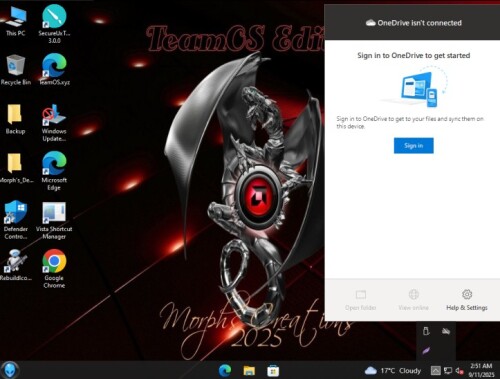Launch Google Chrome from the desktop
This screenshot has width=500, height=379.
click(54, 269)
